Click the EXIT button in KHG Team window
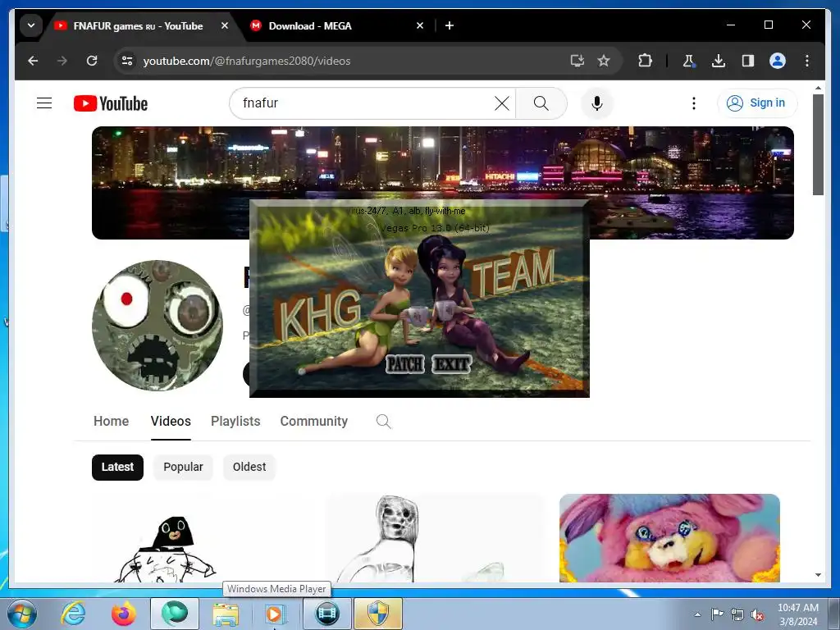 (452, 365)
